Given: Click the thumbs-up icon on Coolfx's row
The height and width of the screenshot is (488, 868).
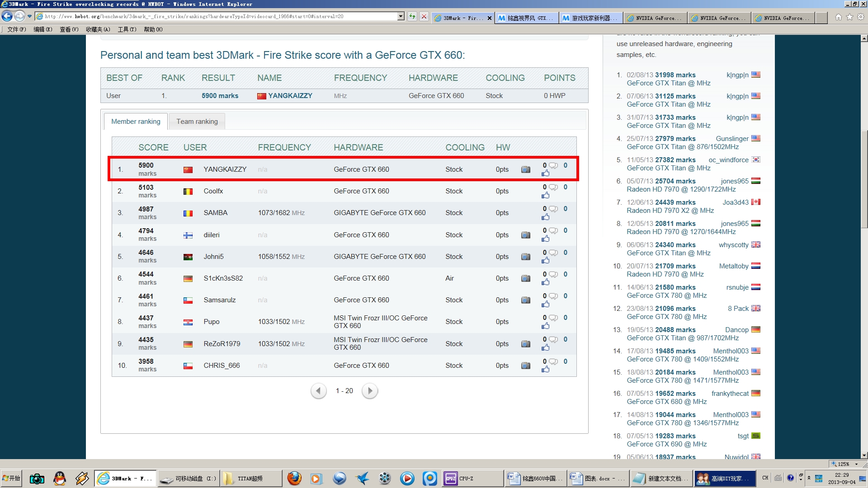Looking at the screenshot, I should pos(546,195).
